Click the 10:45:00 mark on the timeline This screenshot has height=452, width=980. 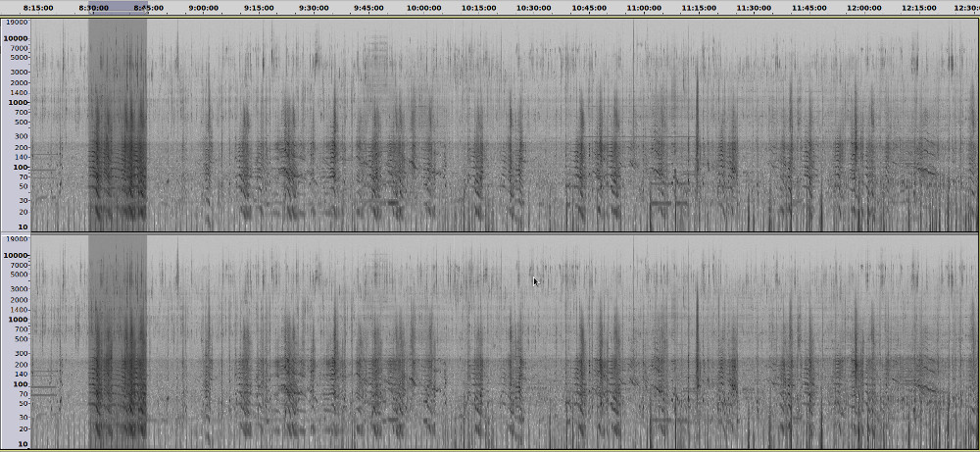pyautogui.click(x=588, y=8)
